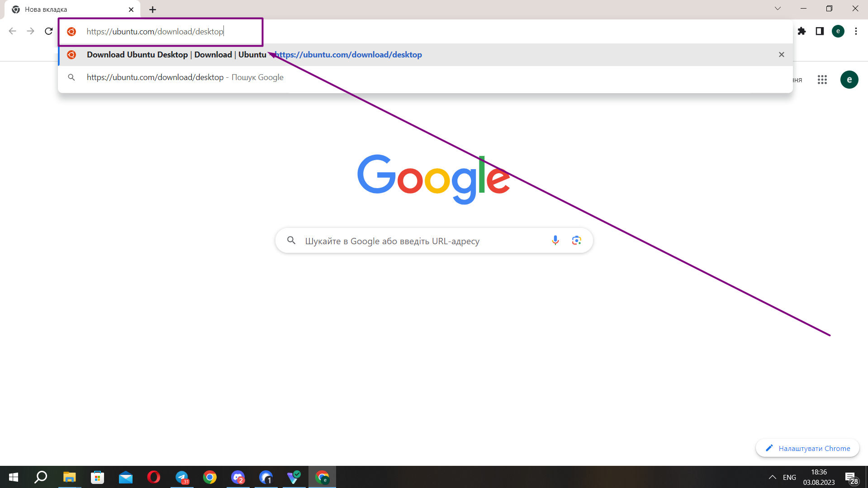This screenshot has width=868, height=488.
Task: Open File Explorer from taskbar
Action: coord(69,477)
